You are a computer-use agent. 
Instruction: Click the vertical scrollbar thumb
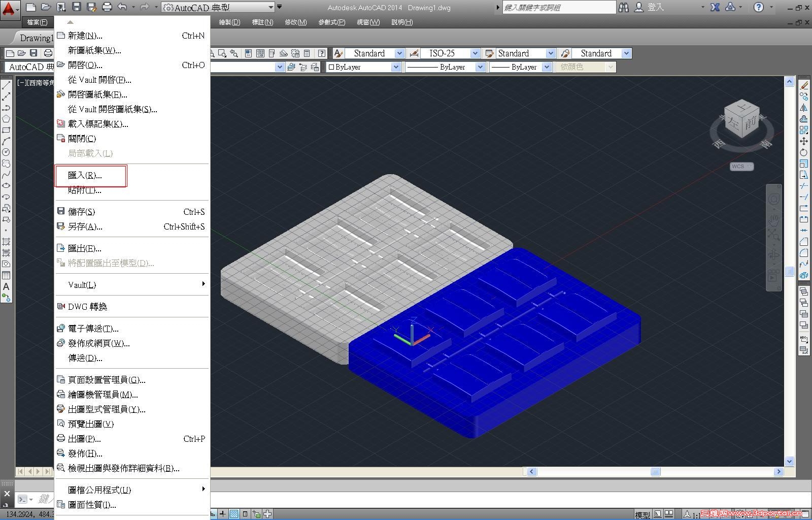click(x=789, y=272)
